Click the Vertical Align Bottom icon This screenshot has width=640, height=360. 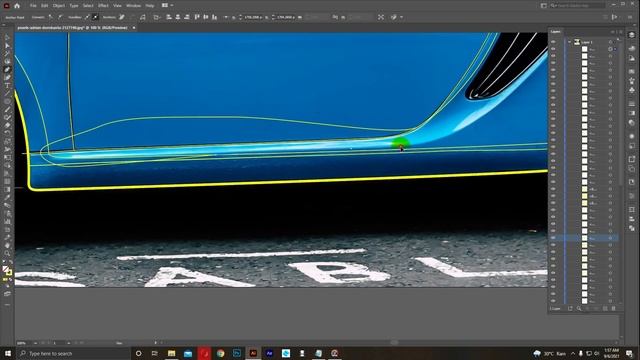click(x=215, y=17)
